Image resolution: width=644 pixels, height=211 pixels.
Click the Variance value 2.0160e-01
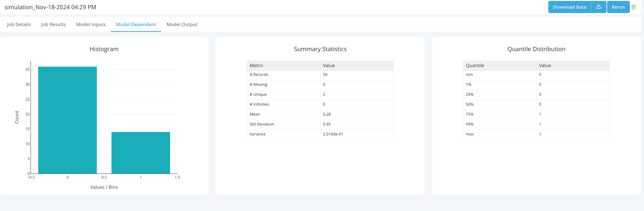point(333,134)
